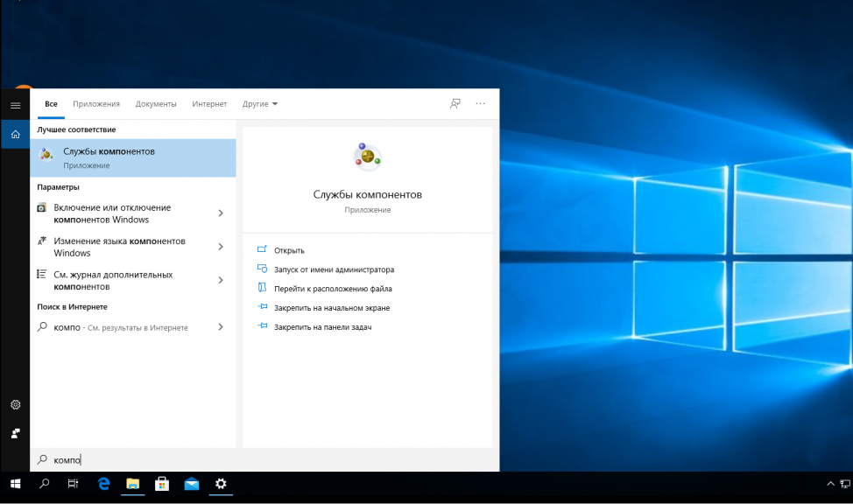
Task: Open the three-dot options menu in search header
Action: click(x=480, y=103)
